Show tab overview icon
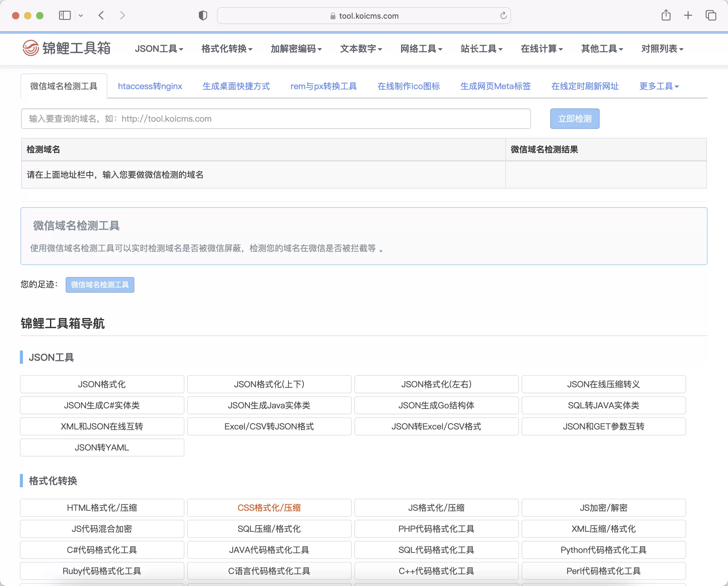Image resolution: width=728 pixels, height=586 pixels. point(711,16)
